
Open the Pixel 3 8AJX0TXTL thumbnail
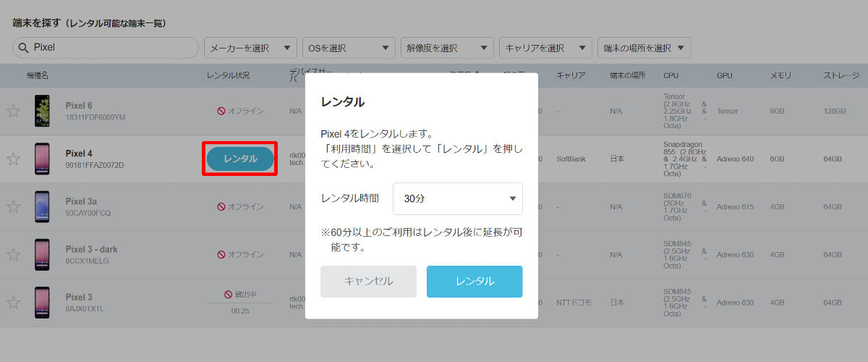click(42, 303)
